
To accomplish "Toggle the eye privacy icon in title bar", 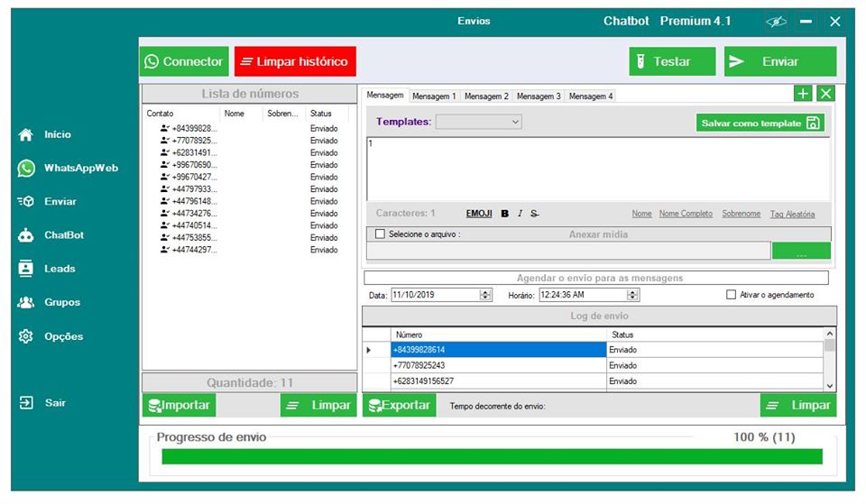I will pos(776,22).
